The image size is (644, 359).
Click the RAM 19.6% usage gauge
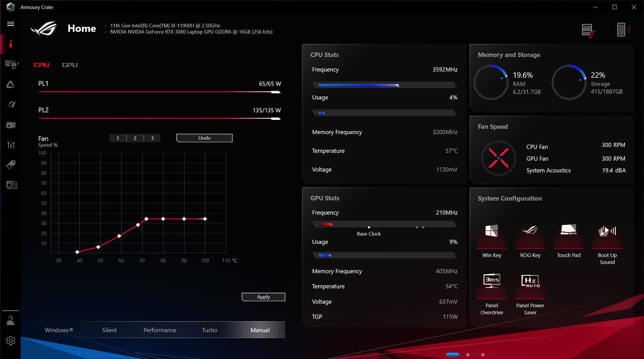point(491,82)
